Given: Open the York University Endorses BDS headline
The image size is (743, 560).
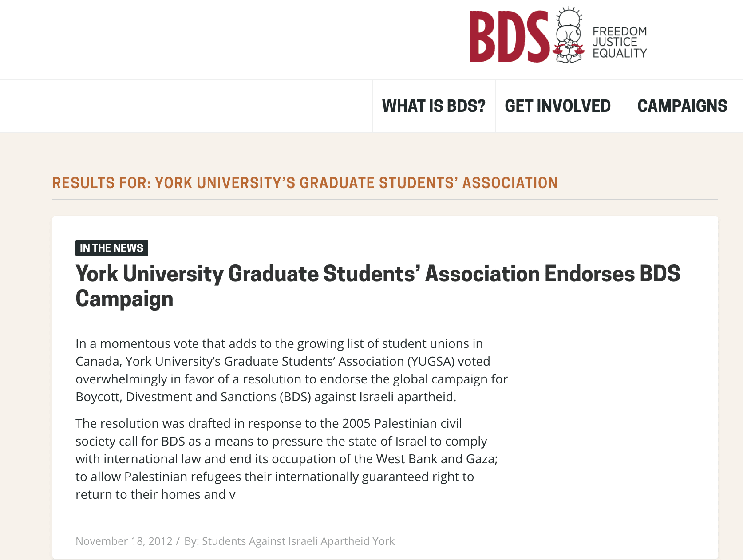Looking at the screenshot, I should click(378, 286).
